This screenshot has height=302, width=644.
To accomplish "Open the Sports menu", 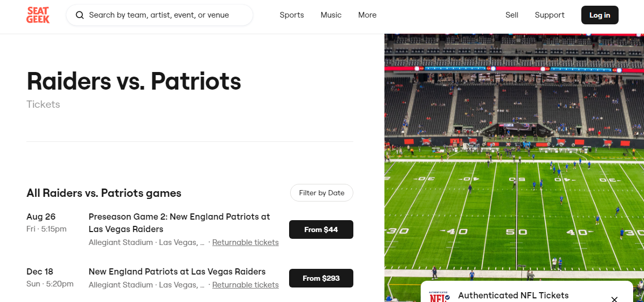I will [x=292, y=15].
